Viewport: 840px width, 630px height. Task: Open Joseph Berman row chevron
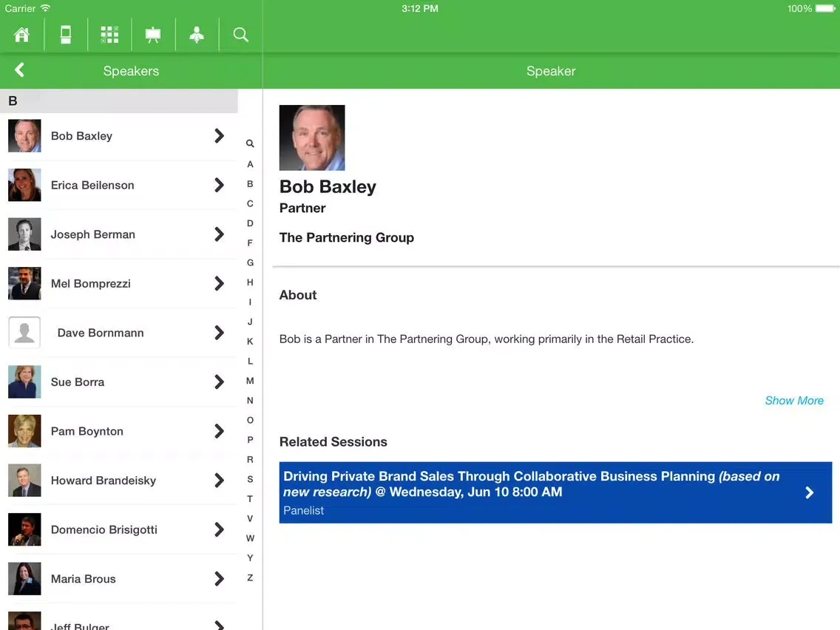pos(219,234)
